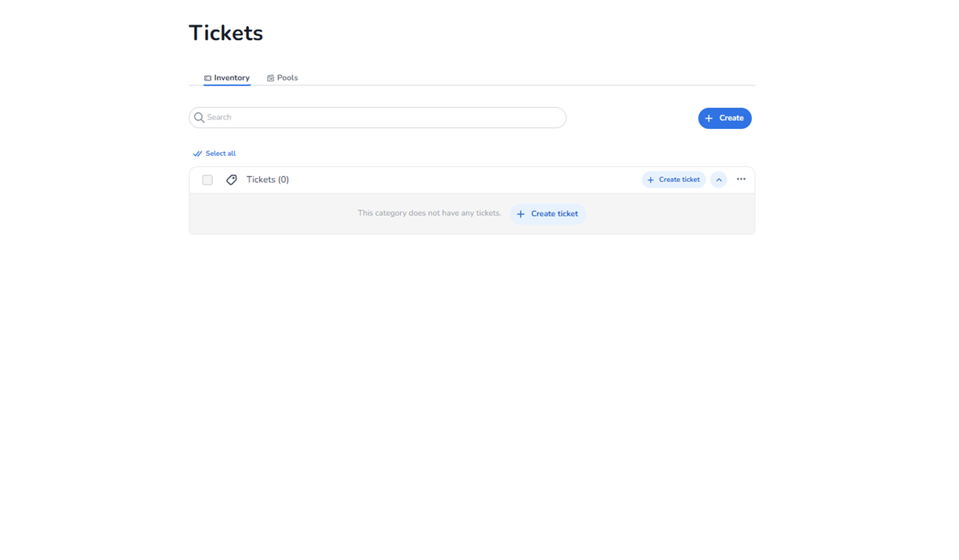Click the plus icon in the header Create ticket button
This screenshot has width=959, height=560.
click(650, 180)
